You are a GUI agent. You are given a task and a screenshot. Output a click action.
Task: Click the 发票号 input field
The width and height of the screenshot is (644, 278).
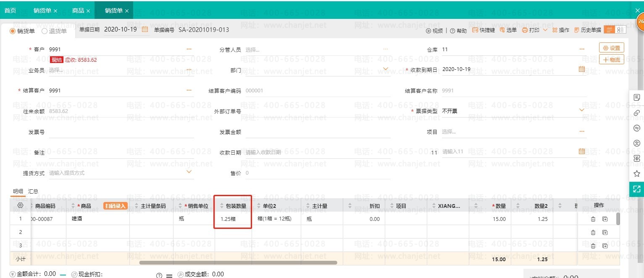click(x=121, y=132)
